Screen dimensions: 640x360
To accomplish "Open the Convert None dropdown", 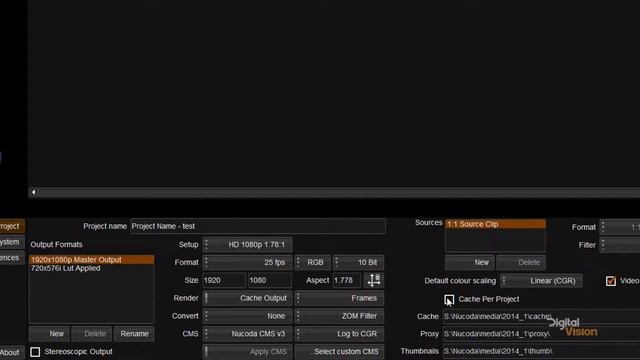I will pos(247,316).
